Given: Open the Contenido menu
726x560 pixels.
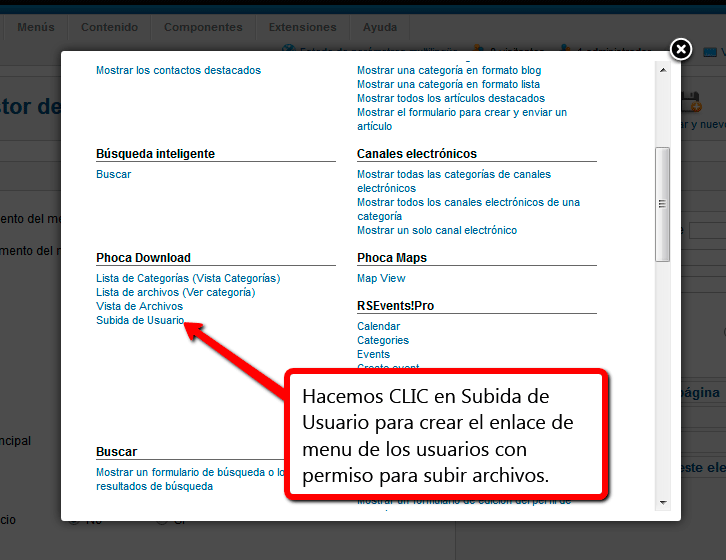Looking at the screenshot, I should [109, 27].
